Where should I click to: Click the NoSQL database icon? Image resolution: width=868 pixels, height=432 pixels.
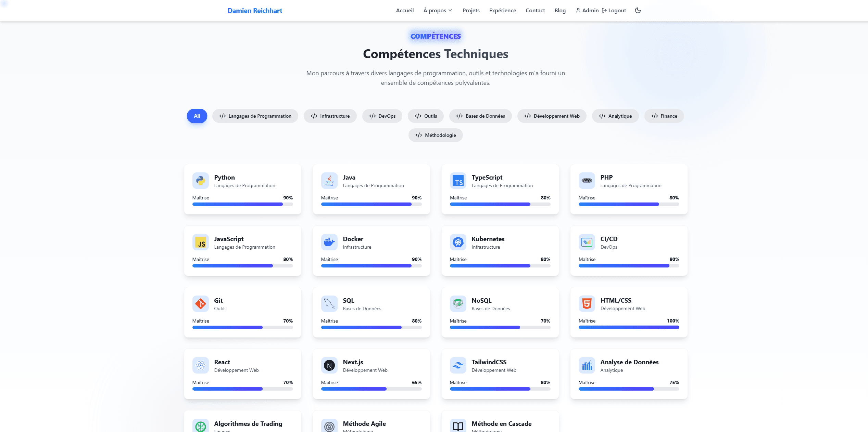pos(458,304)
